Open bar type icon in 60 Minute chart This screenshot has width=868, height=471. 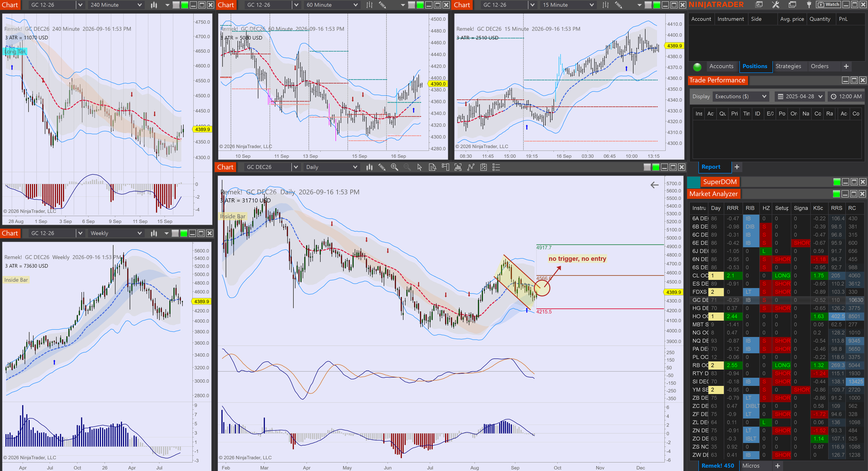tap(369, 5)
